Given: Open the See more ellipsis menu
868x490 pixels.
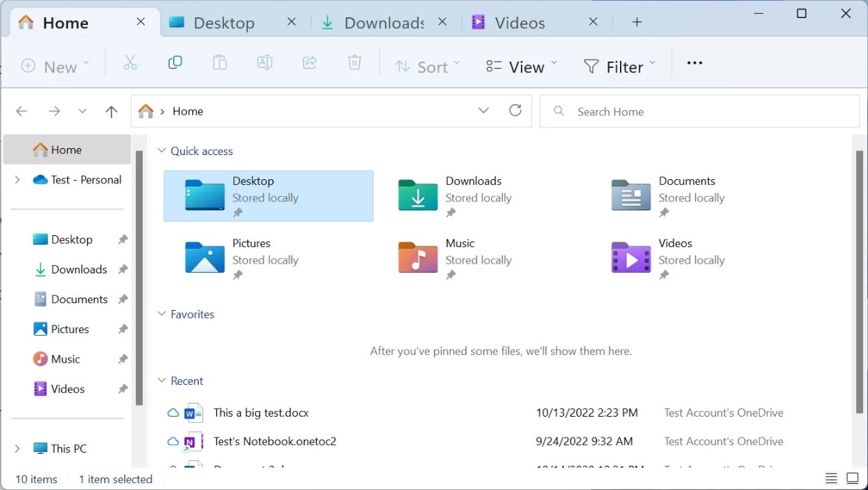Looking at the screenshot, I should [695, 63].
